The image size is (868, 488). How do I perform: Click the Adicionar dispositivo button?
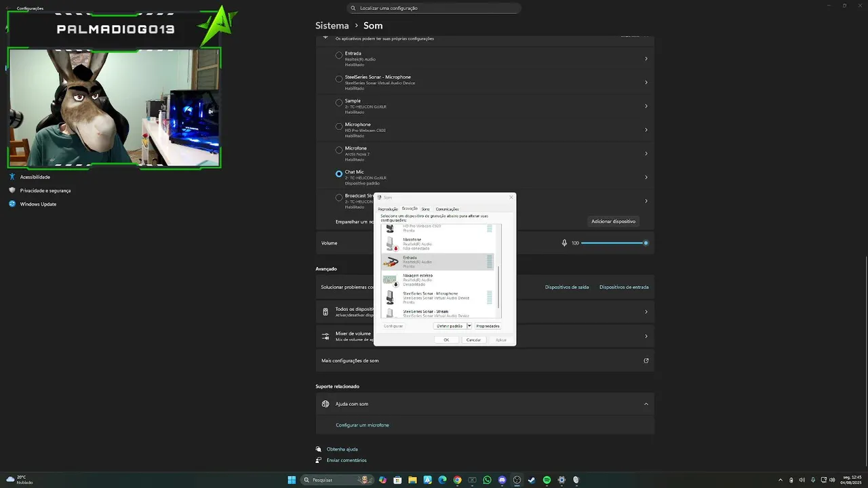(x=613, y=221)
